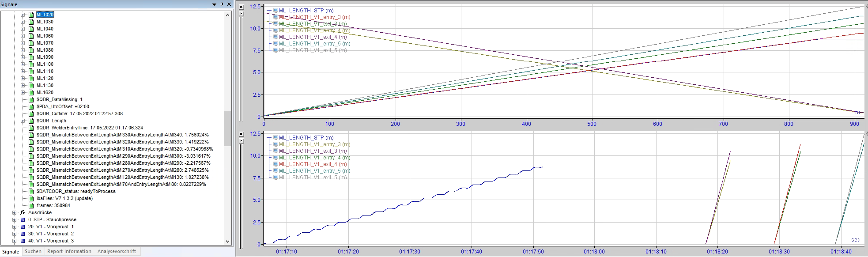Click green file icon of ML1100
Viewport: 868px width, 257px height.
pos(31,64)
